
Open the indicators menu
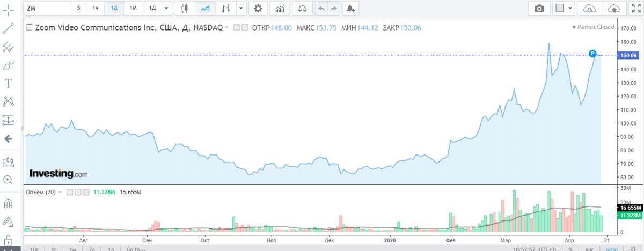pos(279,8)
